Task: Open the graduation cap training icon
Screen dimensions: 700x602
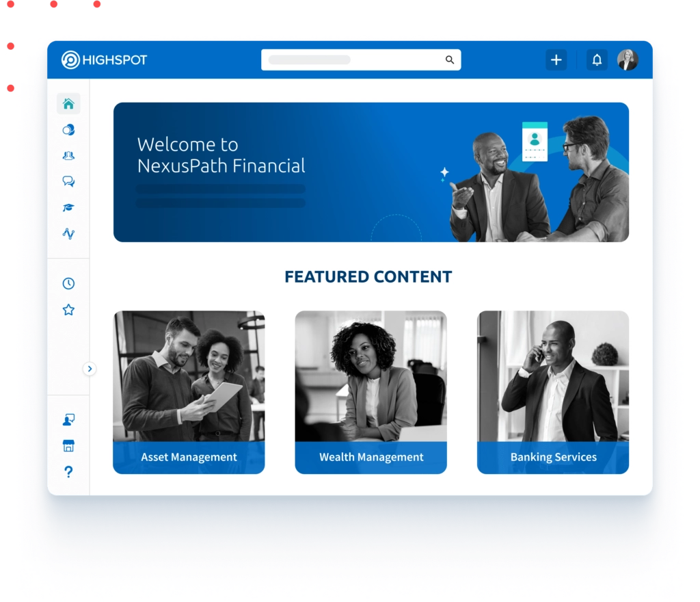Action: tap(68, 208)
